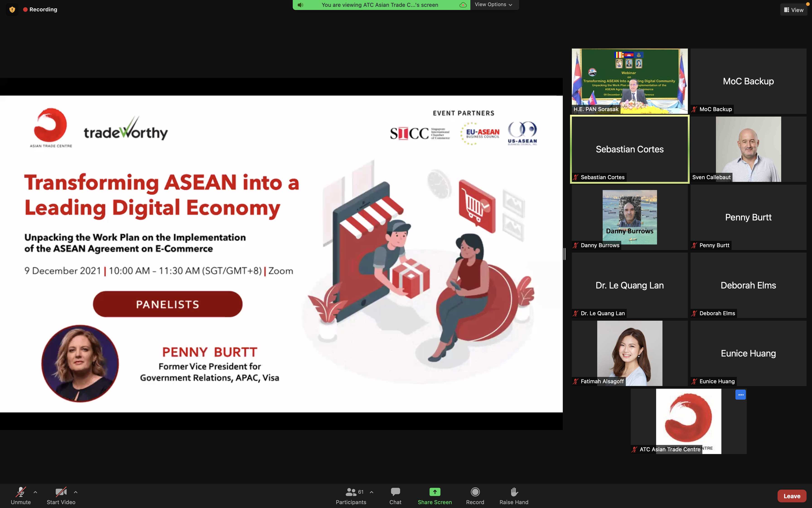The width and height of the screenshot is (812, 508).
Task: Toggle Start Video camera button
Action: click(x=61, y=496)
